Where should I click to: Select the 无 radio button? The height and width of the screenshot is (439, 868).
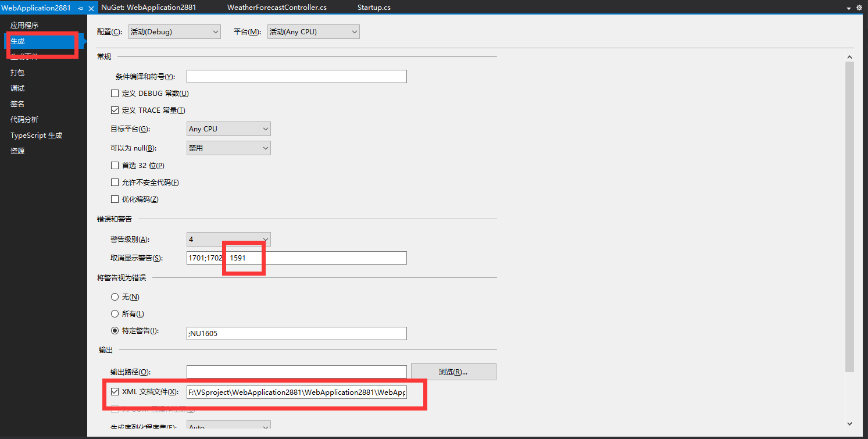click(x=115, y=297)
